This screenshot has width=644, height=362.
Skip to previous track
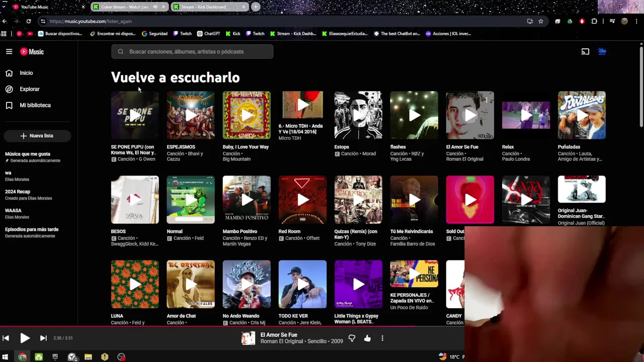click(6, 338)
